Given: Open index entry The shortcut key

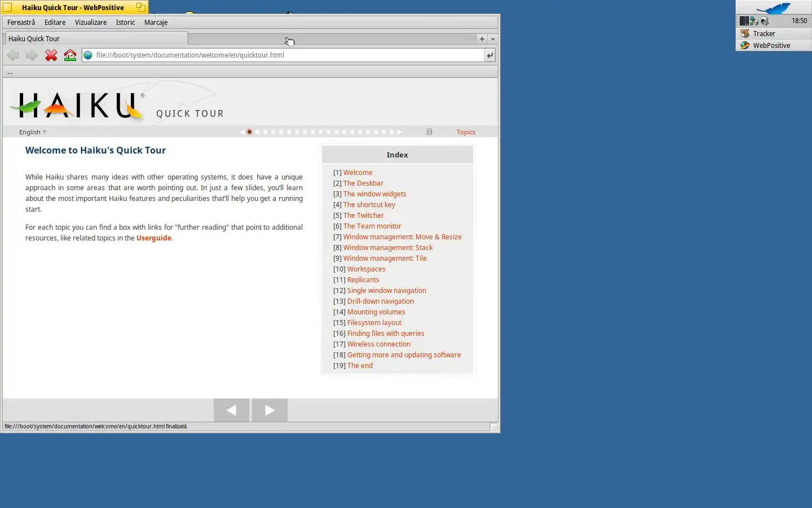Looking at the screenshot, I should [369, 205].
